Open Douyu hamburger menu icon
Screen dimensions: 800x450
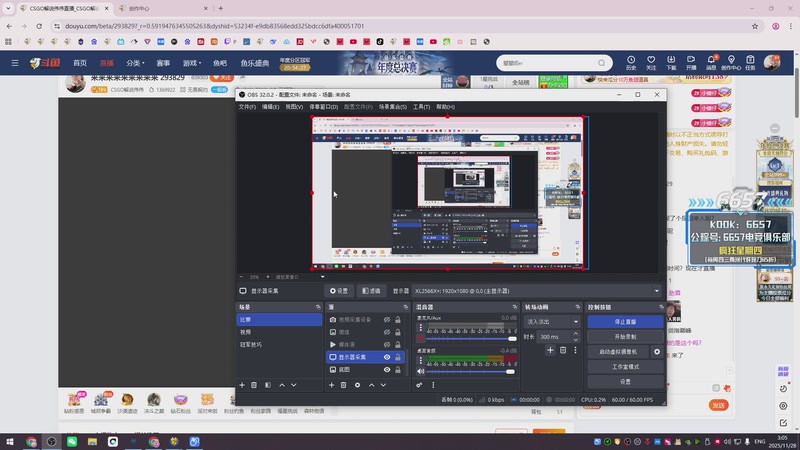pyautogui.click(x=15, y=63)
